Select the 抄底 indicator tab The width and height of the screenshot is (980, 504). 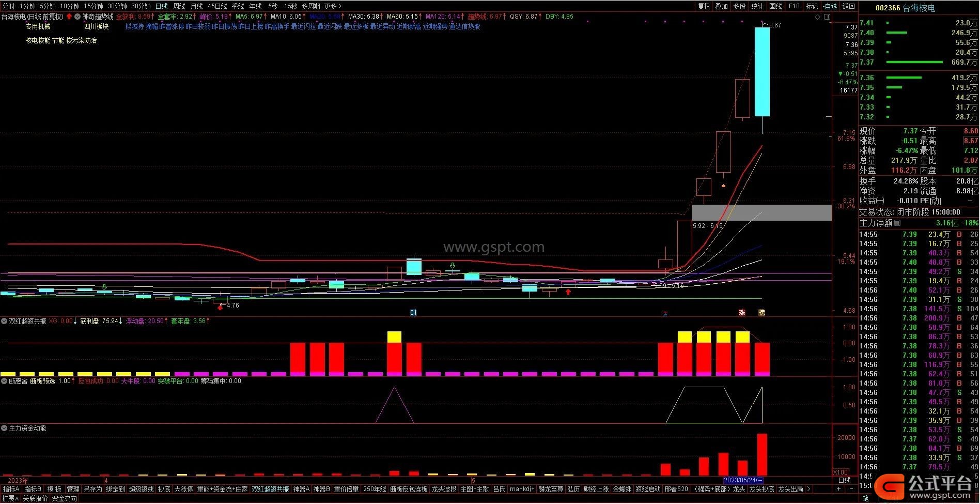tap(164, 488)
